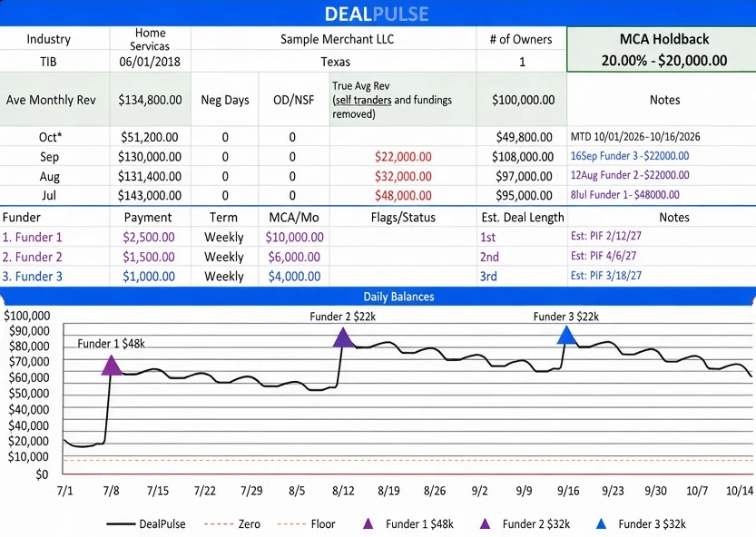
Task: Click the Flags/Status column header
Action: point(403,218)
